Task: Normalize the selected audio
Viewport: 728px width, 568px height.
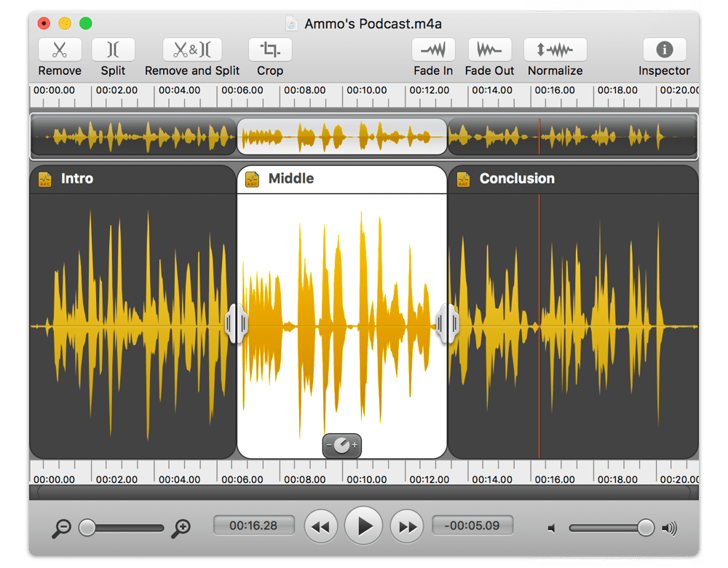Action: (555, 50)
